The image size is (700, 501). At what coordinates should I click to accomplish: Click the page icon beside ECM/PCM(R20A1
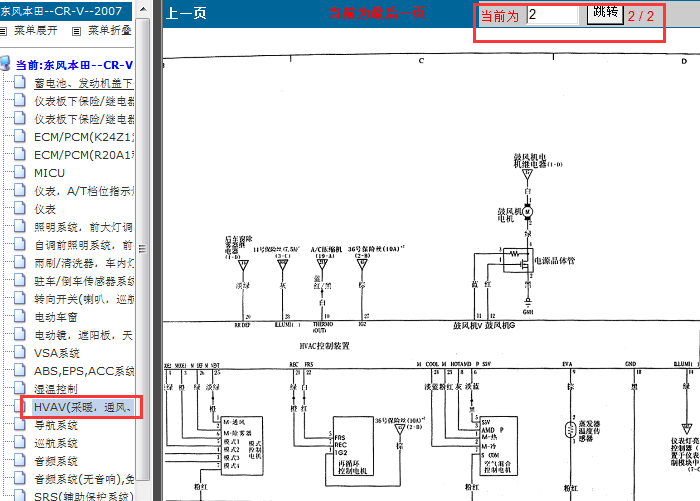click(20, 154)
